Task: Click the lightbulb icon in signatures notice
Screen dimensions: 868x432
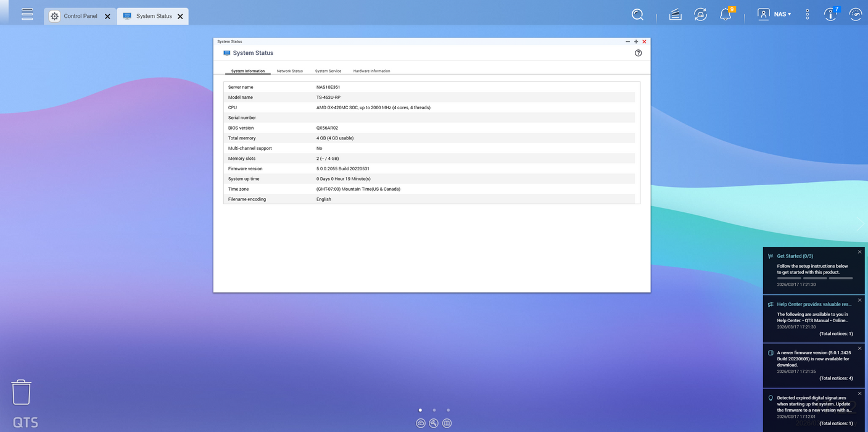Action: [771, 398]
